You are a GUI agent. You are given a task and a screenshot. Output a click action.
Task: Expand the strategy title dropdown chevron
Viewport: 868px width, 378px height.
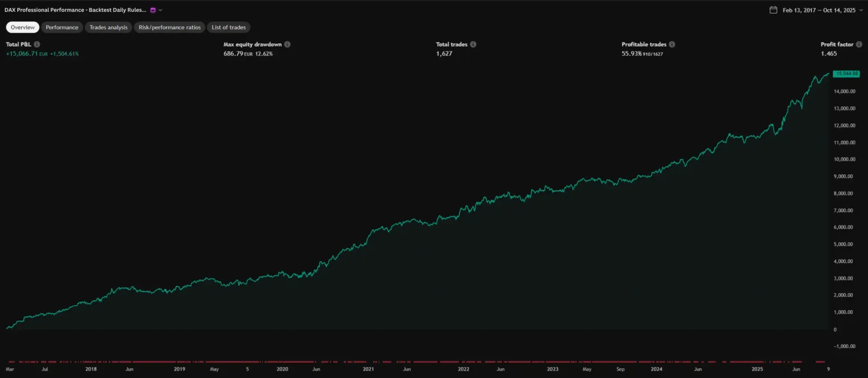point(161,10)
